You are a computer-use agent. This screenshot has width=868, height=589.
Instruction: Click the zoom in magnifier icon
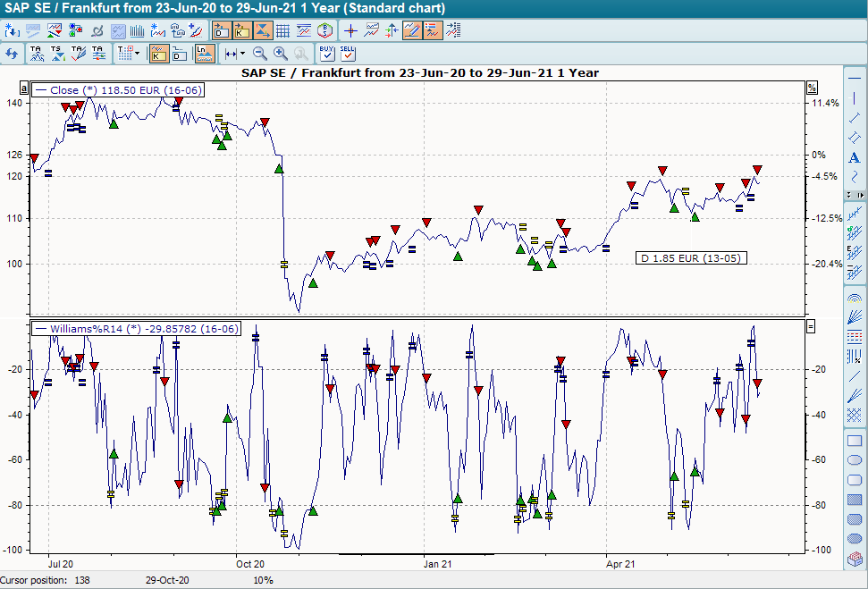pyautogui.click(x=281, y=54)
